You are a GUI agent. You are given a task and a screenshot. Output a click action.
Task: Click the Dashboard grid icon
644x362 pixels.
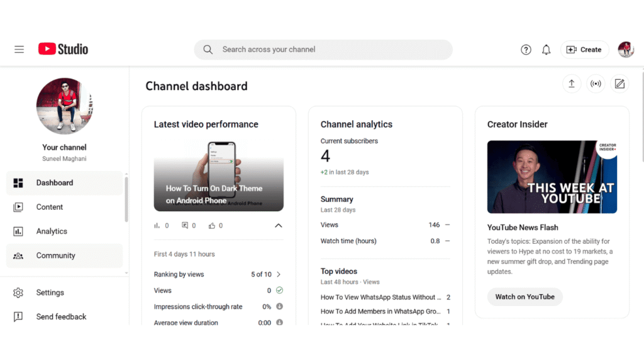[x=18, y=183]
